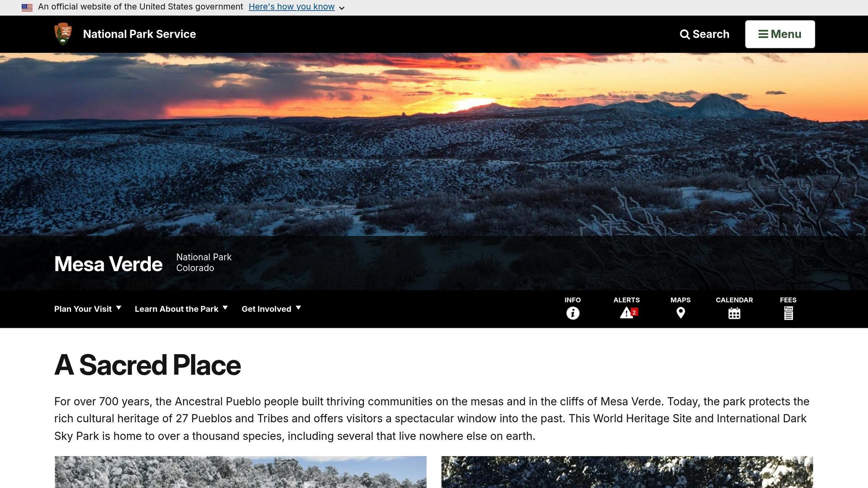Click 'National Park Colorado' subtitle text
This screenshot has height=488, width=868.
click(x=204, y=263)
